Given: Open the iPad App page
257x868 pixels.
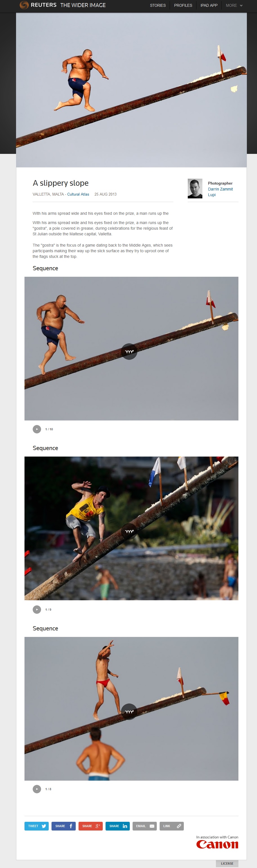Looking at the screenshot, I should [x=209, y=5].
